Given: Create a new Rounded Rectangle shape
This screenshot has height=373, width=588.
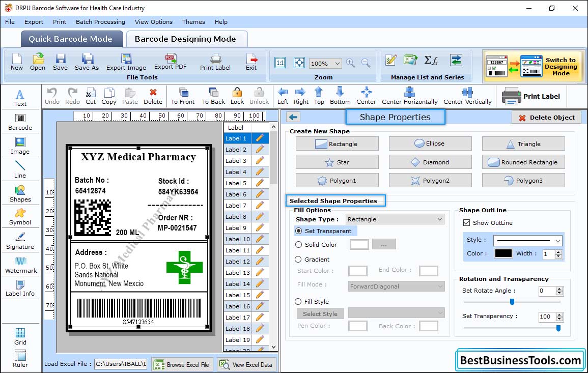Looking at the screenshot, I should click(x=523, y=162).
